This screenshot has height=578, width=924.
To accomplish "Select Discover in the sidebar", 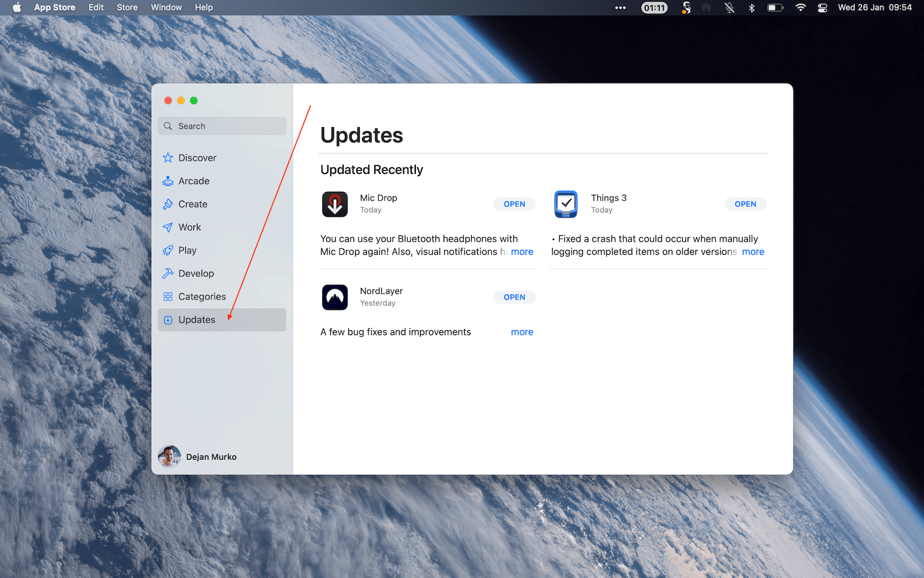I will pyautogui.click(x=197, y=157).
